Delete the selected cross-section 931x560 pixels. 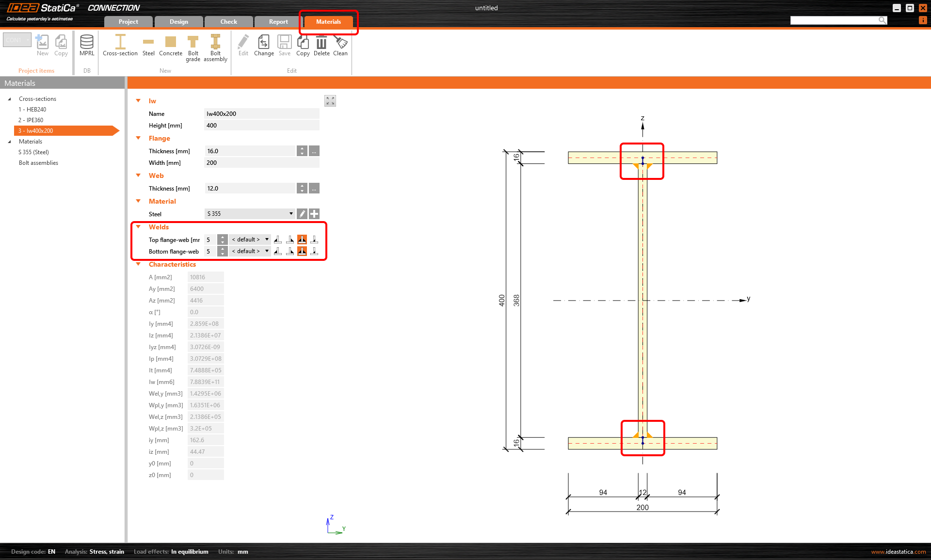coord(321,46)
